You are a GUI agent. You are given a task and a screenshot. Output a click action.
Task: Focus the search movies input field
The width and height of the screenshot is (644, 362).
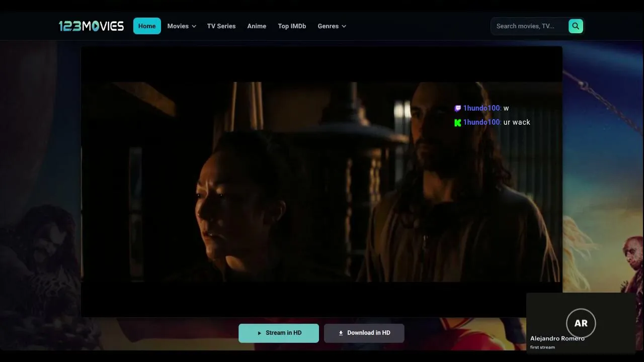(x=529, y=26)
